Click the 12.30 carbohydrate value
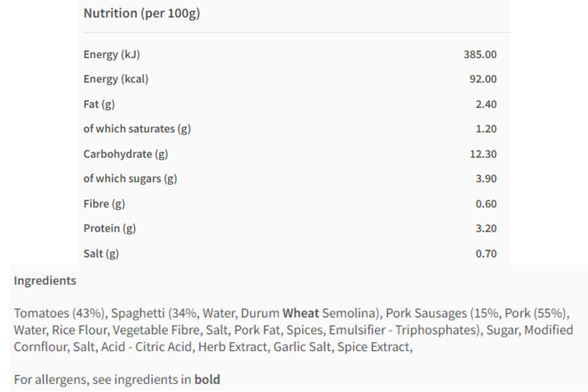 [483, 154]
